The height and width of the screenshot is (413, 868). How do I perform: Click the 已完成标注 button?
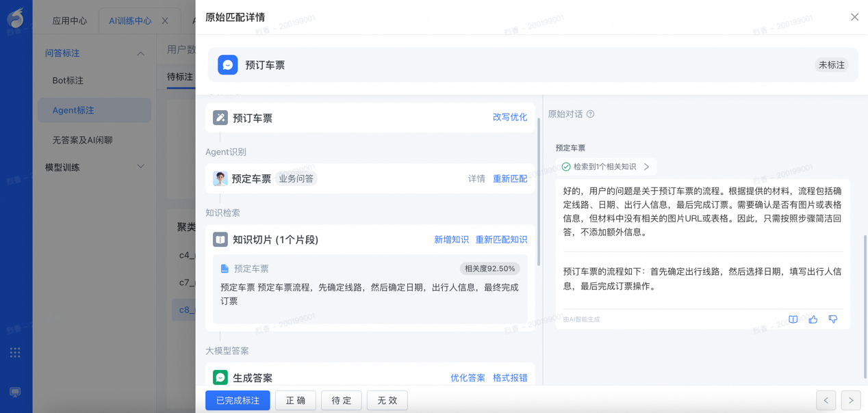[238, 401]
